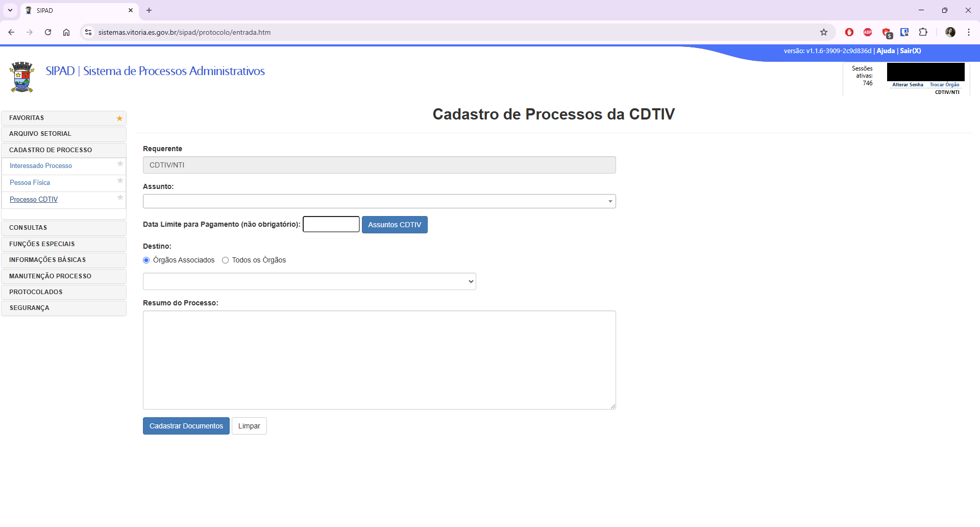Select the Órgãos Associados radio button

(146, 260)
